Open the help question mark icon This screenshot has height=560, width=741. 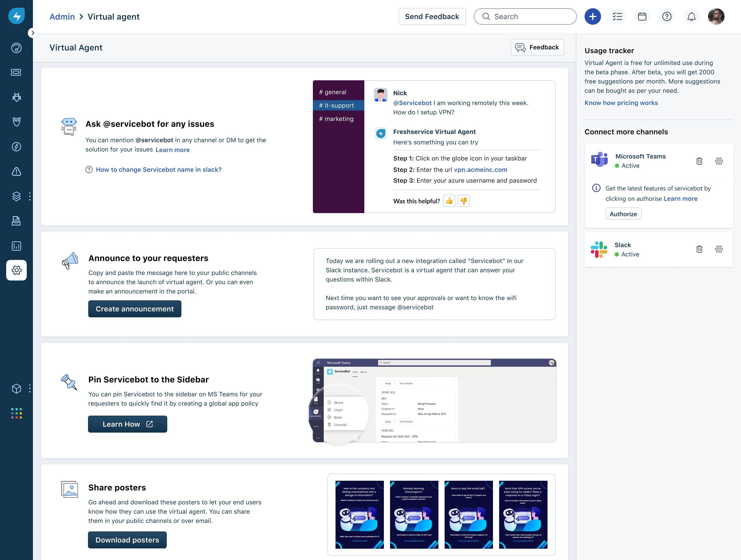[x=666, y=16]
